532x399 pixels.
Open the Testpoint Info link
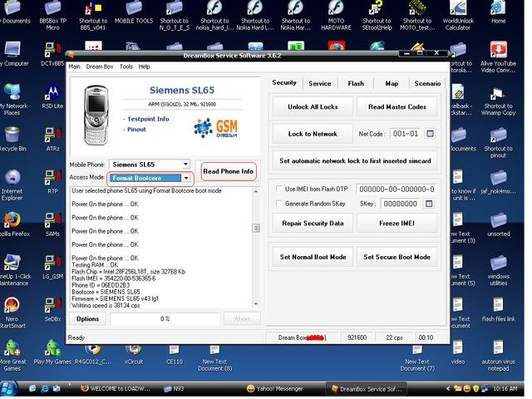148,119
